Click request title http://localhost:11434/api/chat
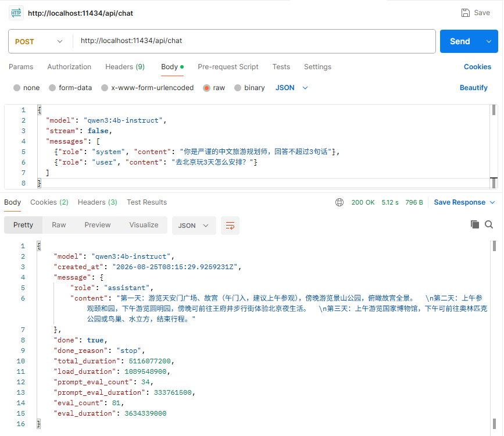 tap(80, 13)
